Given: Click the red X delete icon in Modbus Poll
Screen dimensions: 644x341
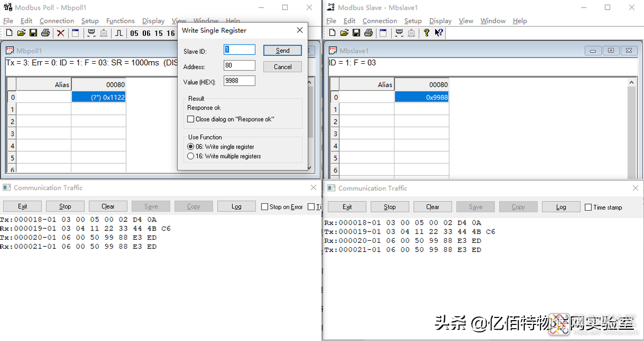Looking at the screenshot, I should tap(61, 33).
